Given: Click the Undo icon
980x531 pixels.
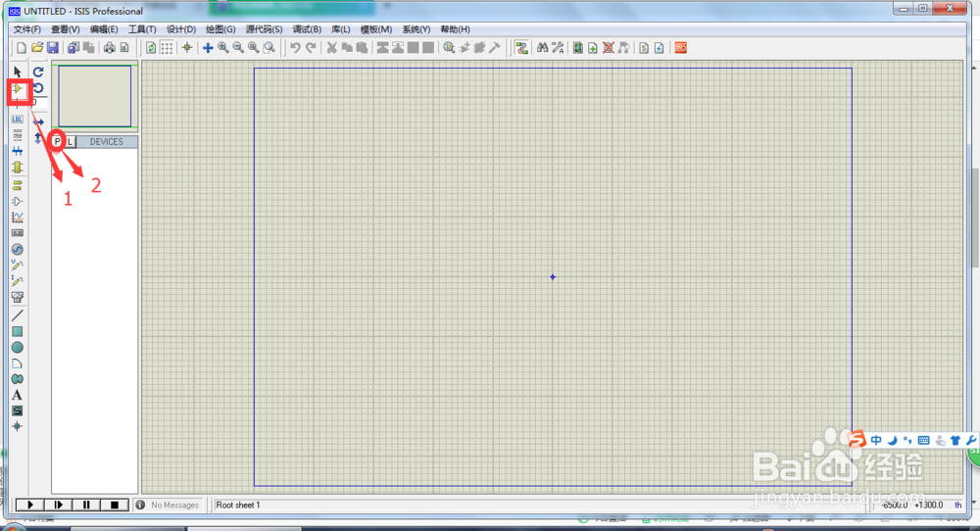Looking at the screenshot, I should coord(295,48).
